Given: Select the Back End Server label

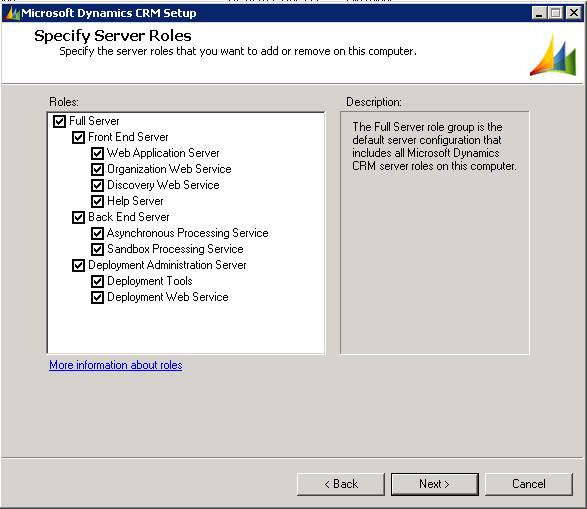Looking at the screenshot, I should click(x=129, y=217).
